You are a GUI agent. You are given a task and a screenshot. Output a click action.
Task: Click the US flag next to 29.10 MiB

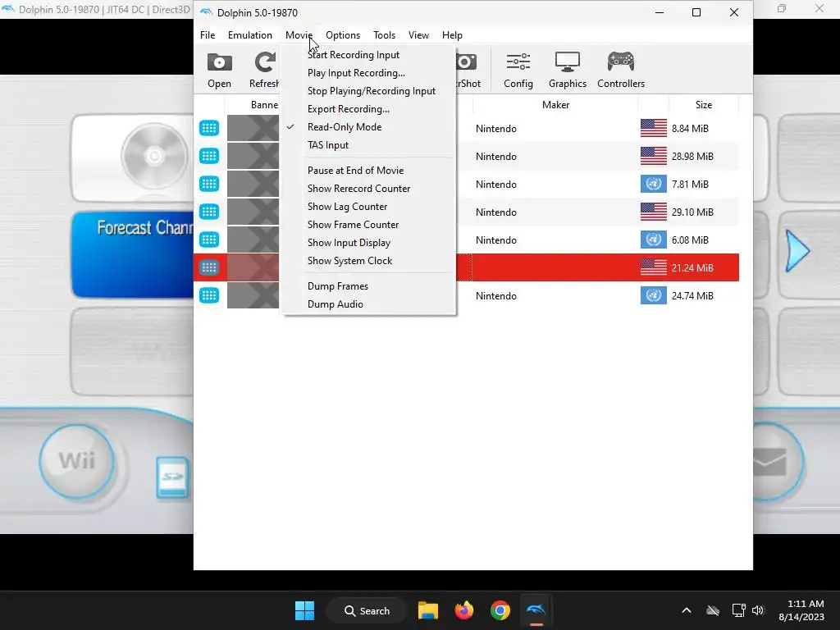[x=654, y=212]
